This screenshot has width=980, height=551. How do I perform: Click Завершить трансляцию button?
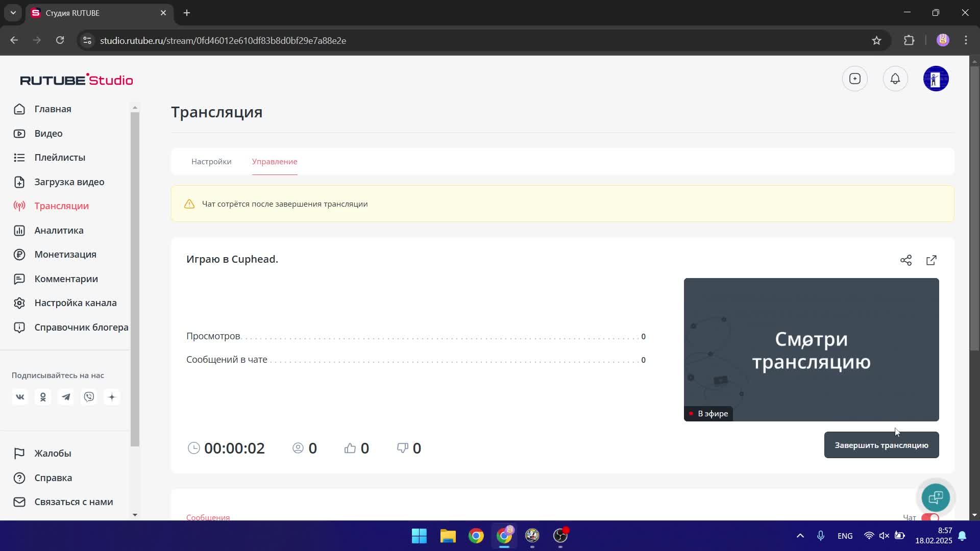point(881,445)
